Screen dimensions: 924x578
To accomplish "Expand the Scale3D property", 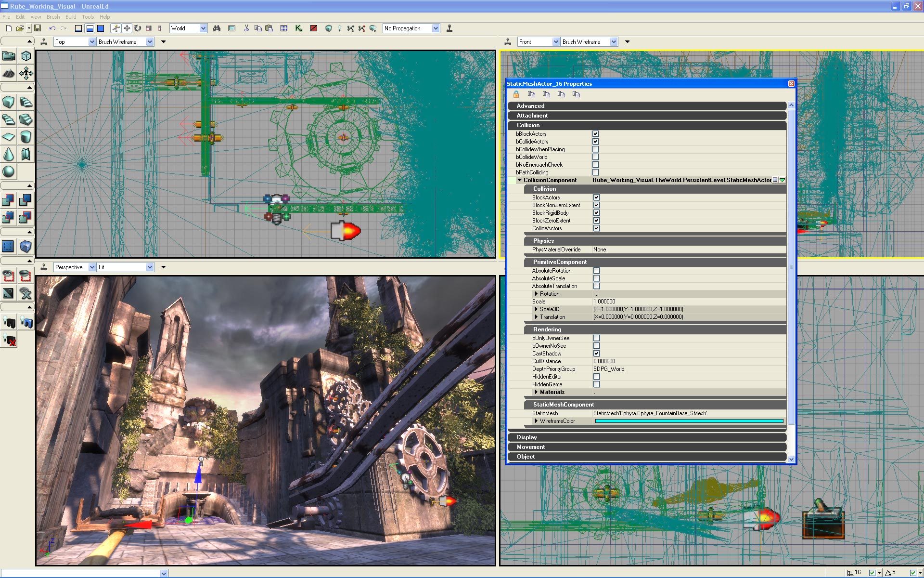I will [x=536, y=309].
